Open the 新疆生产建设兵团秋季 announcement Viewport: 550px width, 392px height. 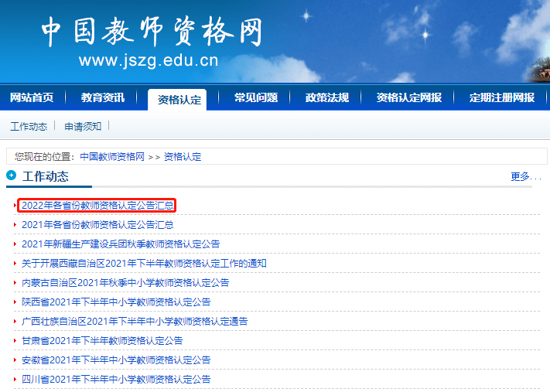click(x=121, y=244)
